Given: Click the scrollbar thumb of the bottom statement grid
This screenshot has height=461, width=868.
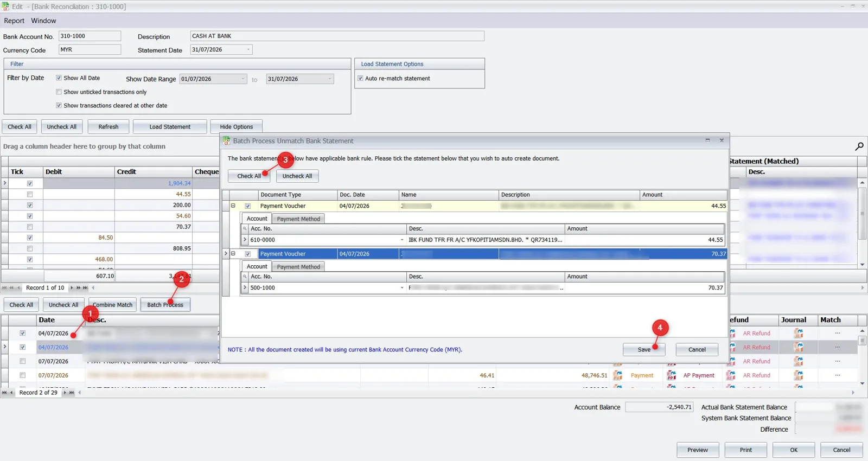Looking at the screenshot, I should click(862, 341).
